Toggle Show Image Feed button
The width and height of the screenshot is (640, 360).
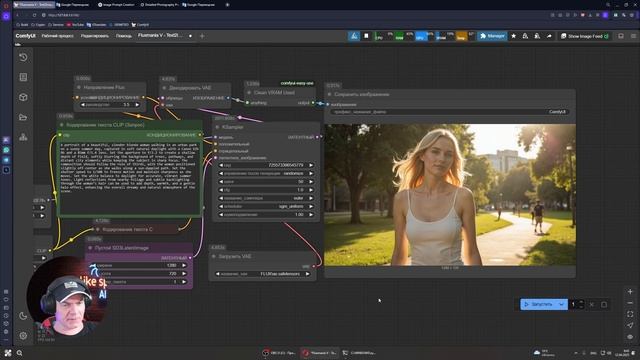click(x=584, y=36)
